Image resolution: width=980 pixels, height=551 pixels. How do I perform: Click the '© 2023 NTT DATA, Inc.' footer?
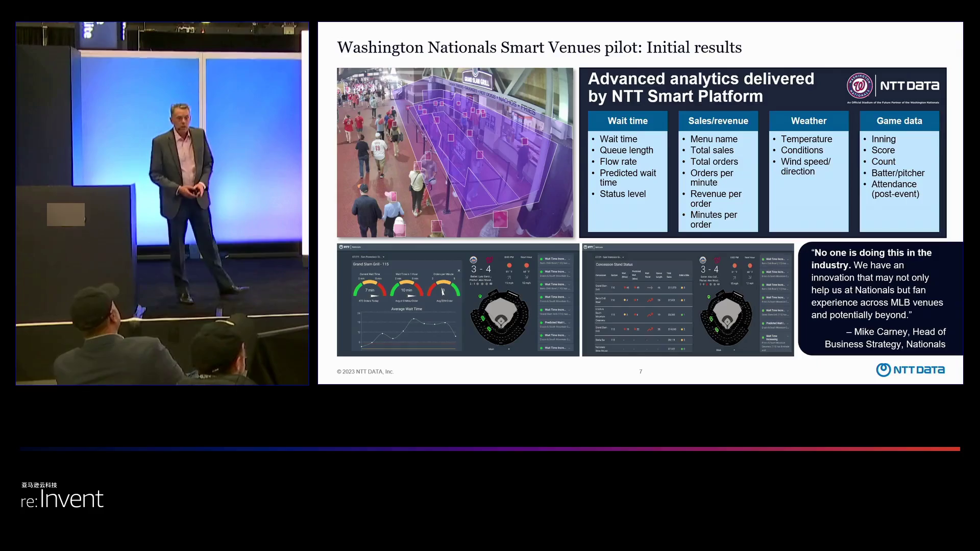click(365, 371)
